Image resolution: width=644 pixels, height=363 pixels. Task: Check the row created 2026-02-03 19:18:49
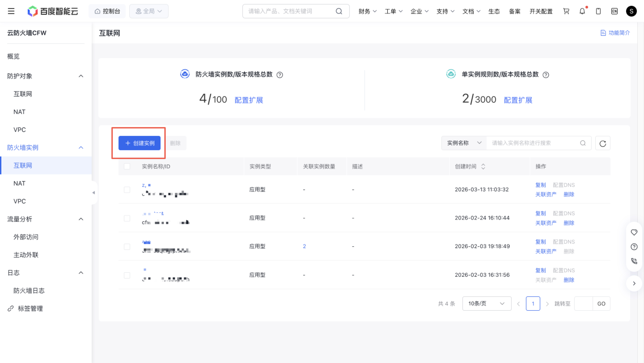pos(127,247)
